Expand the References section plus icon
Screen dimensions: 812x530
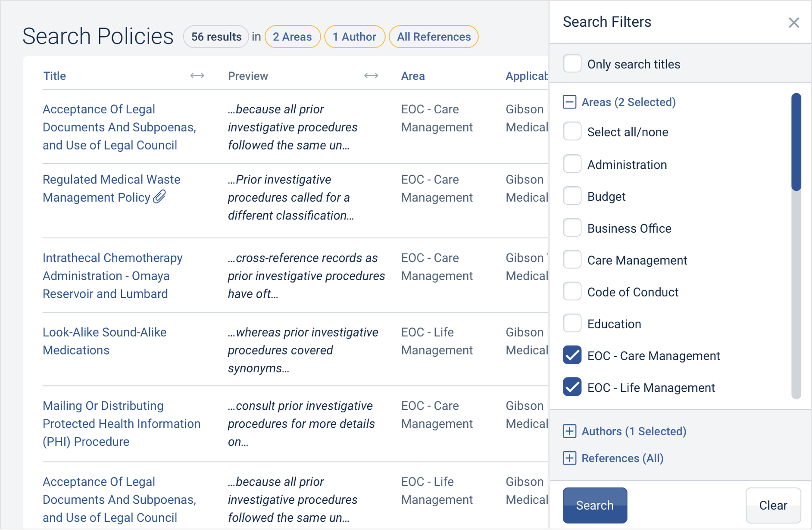pos(569,458)
